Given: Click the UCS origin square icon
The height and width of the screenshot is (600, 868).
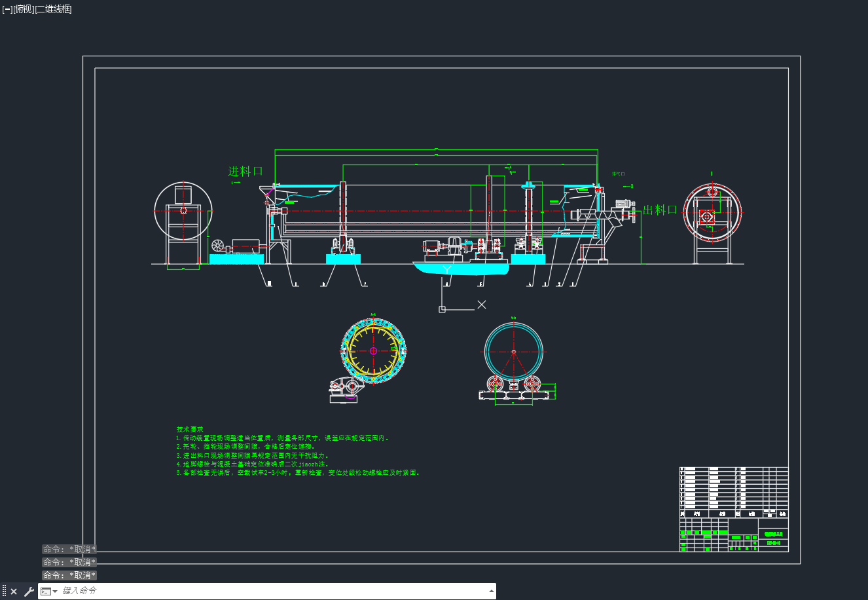Looking at the screenshot, I should (x=442, y=309).
